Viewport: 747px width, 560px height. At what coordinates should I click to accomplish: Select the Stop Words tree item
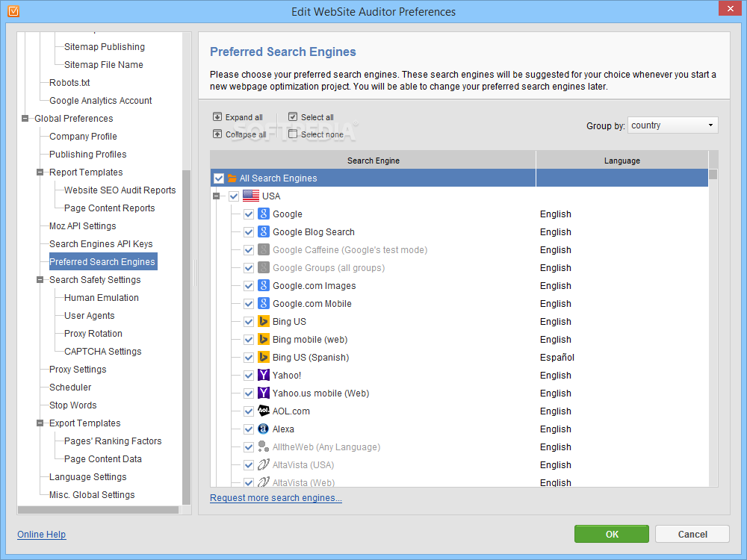pos(73,405)
